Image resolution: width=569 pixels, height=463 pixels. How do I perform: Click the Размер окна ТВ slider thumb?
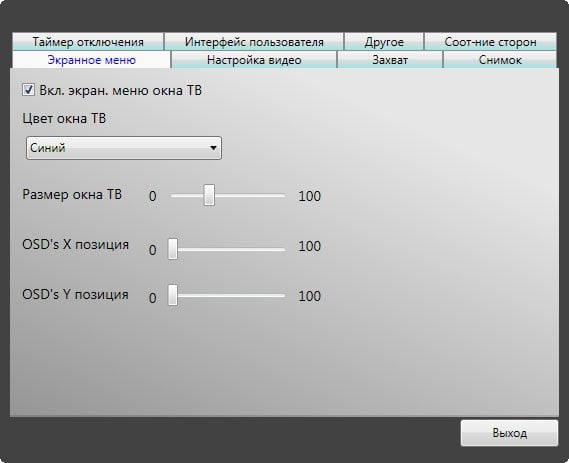(x=209, y=195)
